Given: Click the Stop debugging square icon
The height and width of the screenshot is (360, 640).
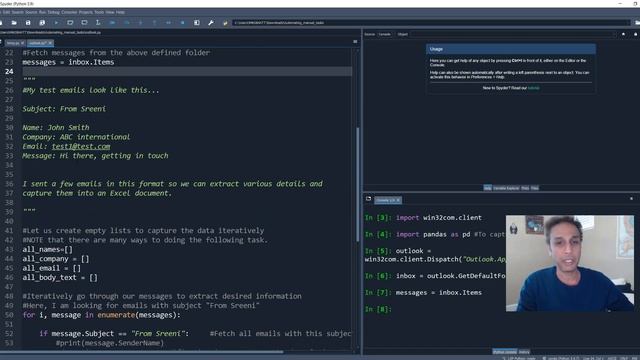Looking at the screenshot, I should pyautogui.click(x=182, y=23).
